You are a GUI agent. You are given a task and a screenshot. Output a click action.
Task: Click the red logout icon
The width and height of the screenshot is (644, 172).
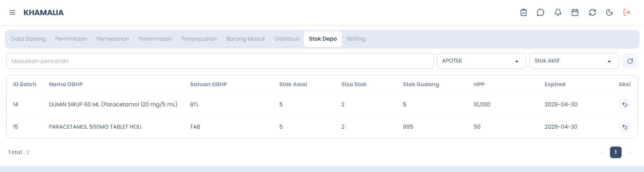coord(627,13)
